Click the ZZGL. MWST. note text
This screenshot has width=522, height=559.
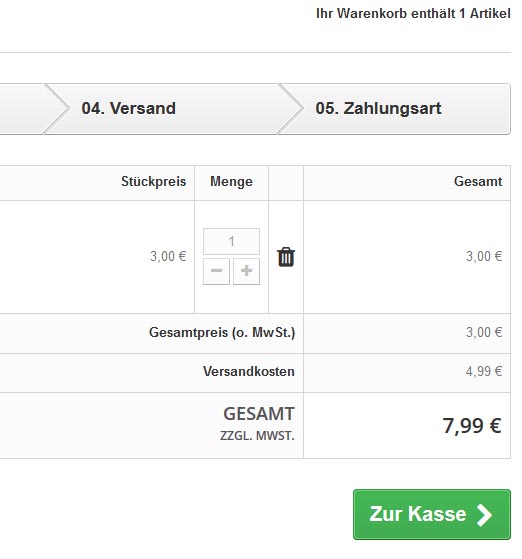[257, 436]
